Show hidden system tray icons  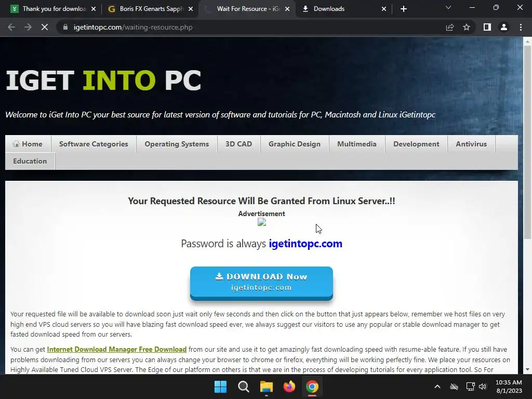point(437,387)
